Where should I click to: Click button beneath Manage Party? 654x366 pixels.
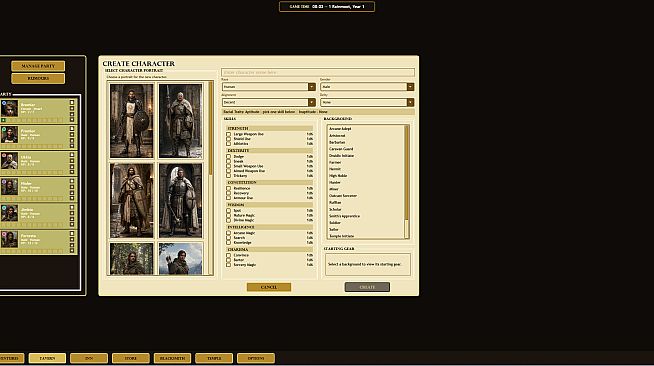point(38,78)
